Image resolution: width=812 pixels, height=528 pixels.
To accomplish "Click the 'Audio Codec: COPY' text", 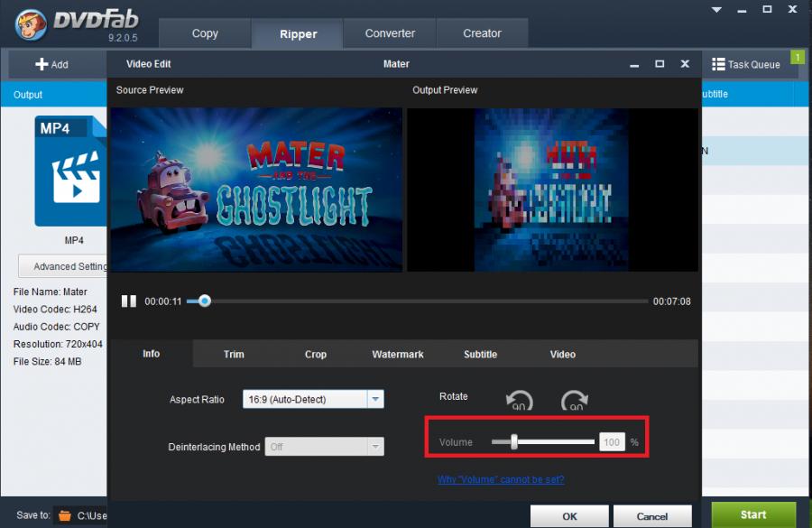I will tap(57, 327).
